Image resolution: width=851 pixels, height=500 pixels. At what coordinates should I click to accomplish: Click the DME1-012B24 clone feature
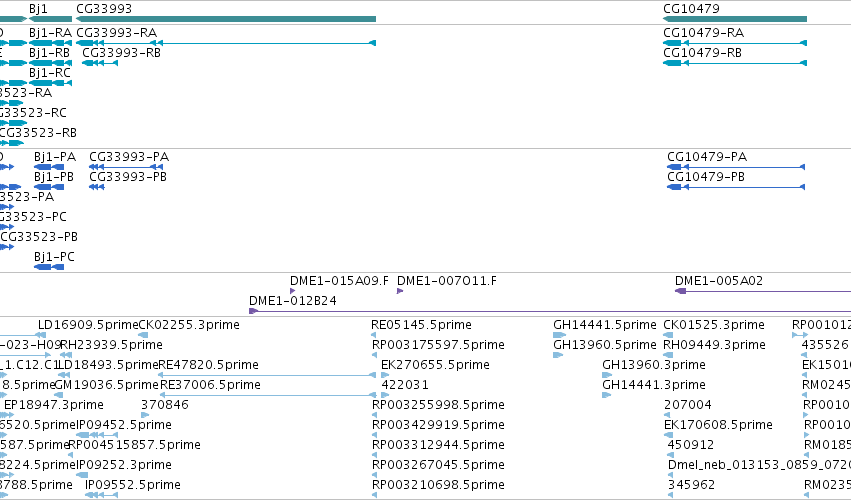point(550,311)
